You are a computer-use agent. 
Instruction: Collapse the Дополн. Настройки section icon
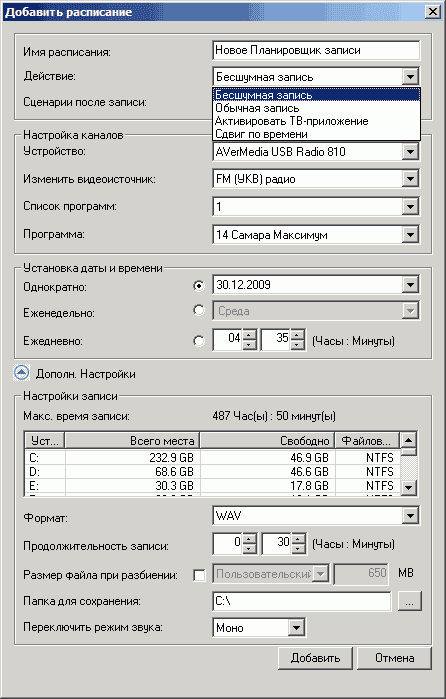[x=21, y=373]
